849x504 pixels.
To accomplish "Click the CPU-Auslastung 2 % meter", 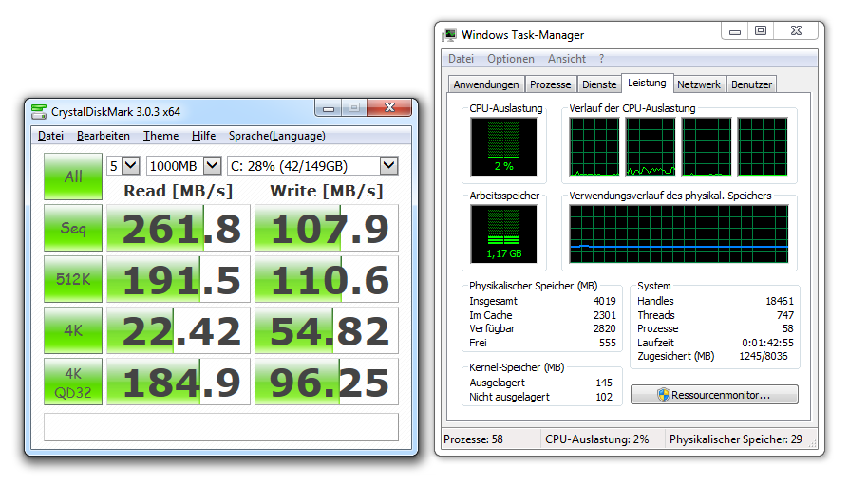I will coord(503,147).
